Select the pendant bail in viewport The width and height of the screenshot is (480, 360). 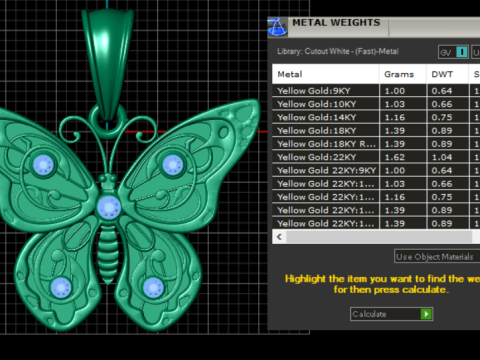[107, 63]
